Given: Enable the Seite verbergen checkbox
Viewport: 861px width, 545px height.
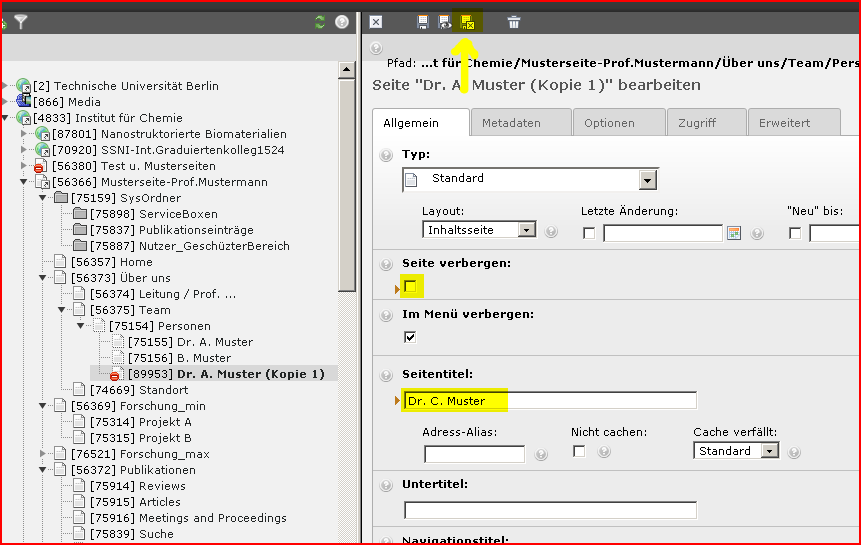Looking at the screenshot, I should (x=410, y=287).
